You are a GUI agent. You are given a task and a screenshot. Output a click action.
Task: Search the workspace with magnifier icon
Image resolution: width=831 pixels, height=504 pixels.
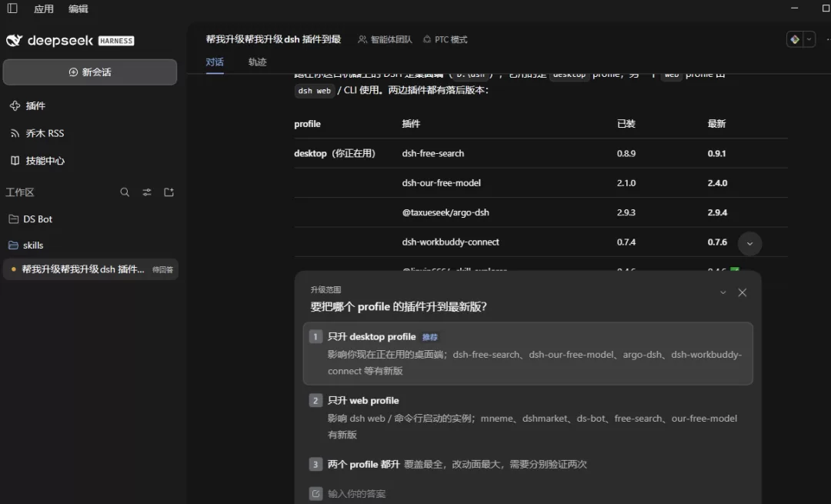click(125, 192)
